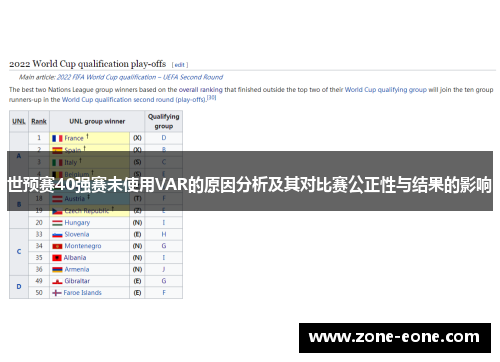Follow the 'overall ranking' link
This screenshot has height=362, width=500.
click(201, 90)
